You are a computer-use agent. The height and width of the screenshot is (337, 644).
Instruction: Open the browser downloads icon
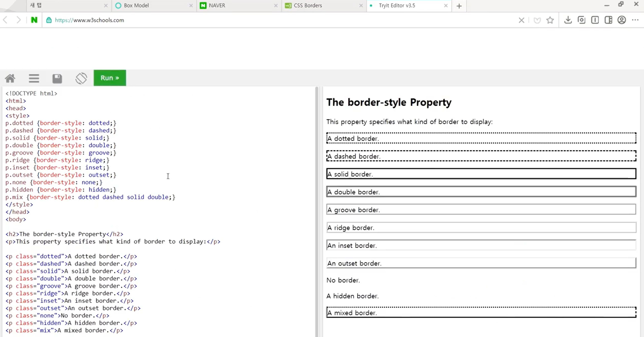point(568,20)
